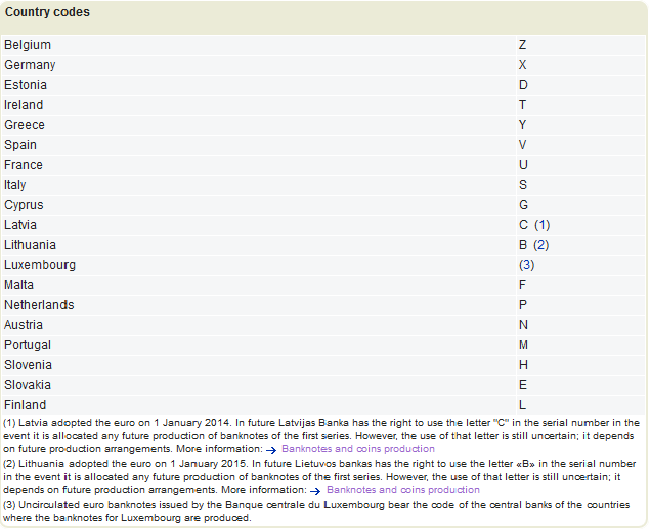Viewport: 650px width, 530px height.
Task: Click code letter C for Latvia
Action: 523,225
